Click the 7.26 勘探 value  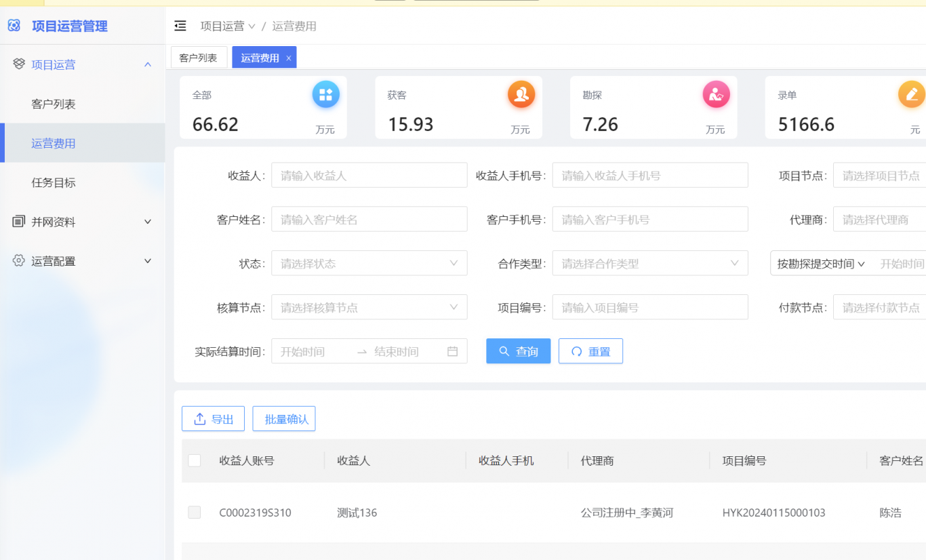[601, 125]
